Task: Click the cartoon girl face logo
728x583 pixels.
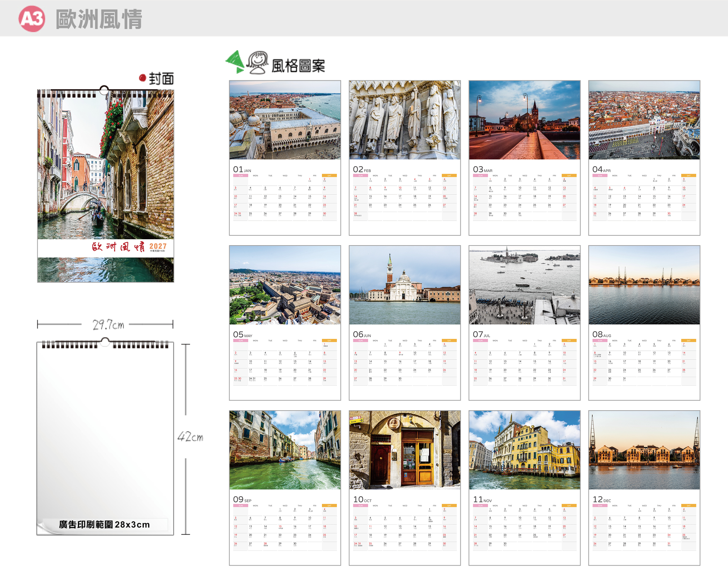Action: click(x=258, y=63)
